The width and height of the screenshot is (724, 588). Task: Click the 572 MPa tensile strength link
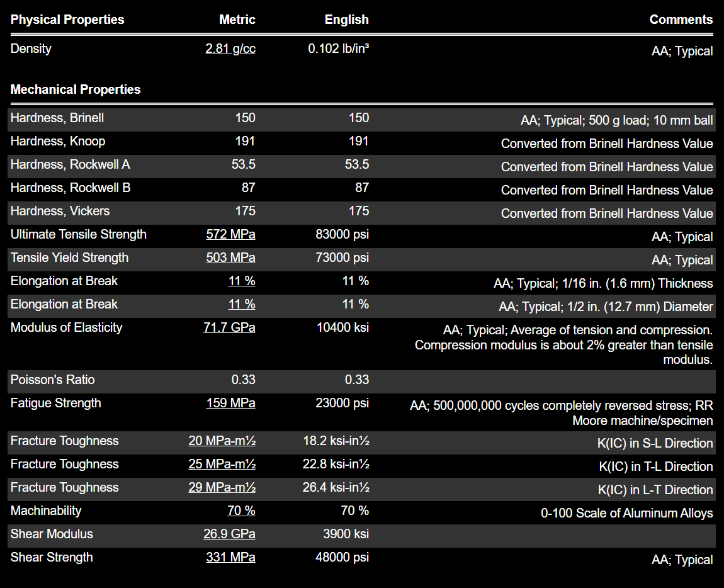coord(230,234)
